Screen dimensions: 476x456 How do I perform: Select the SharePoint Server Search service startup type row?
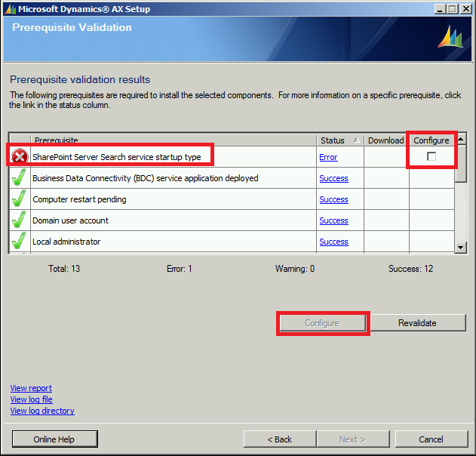tap(232, 157)
